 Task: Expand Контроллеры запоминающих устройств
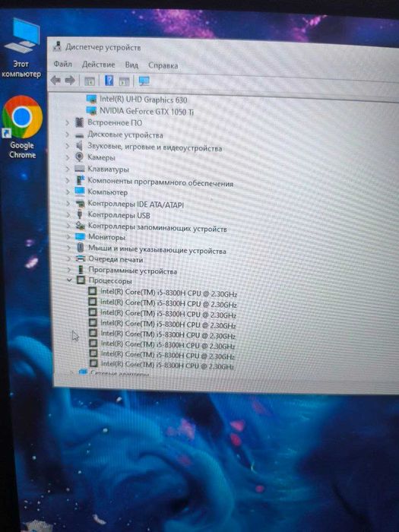pos(68,226)
